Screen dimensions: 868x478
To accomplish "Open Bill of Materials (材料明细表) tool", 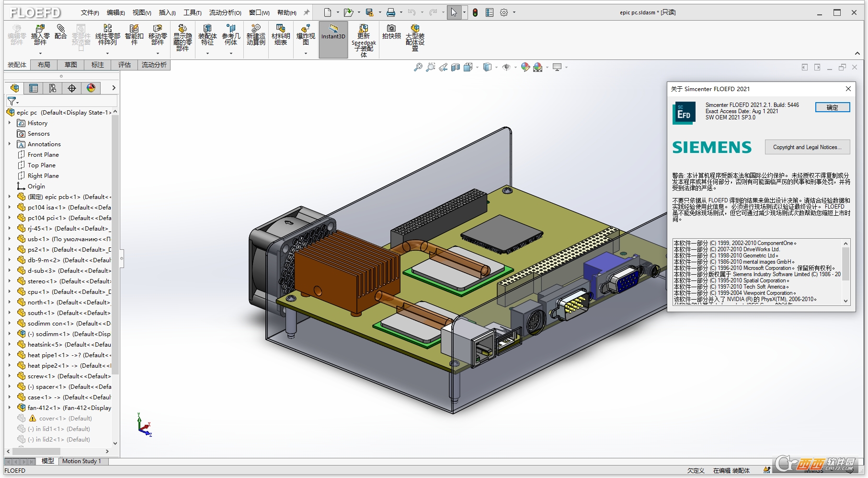I will tap(281, 35).
